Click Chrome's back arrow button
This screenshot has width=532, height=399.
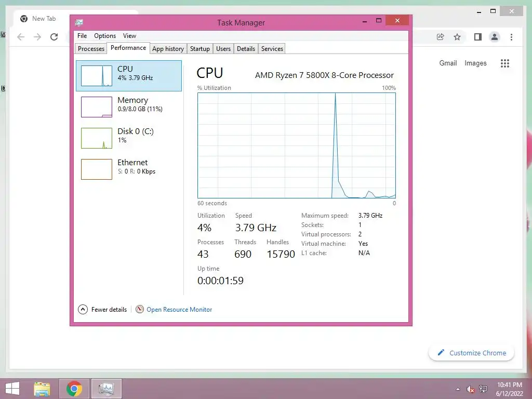click(x=21, y=37)
